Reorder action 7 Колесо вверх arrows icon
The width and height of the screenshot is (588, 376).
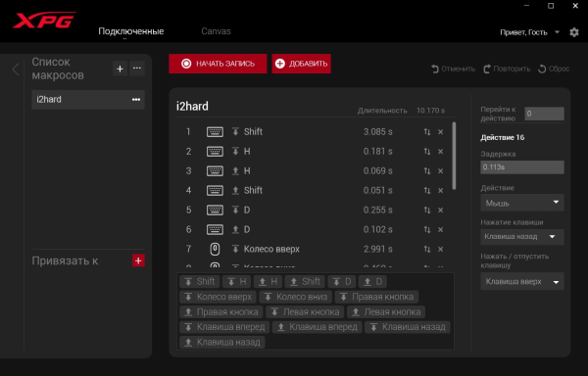pyautogui.click(x=427, y=249)
